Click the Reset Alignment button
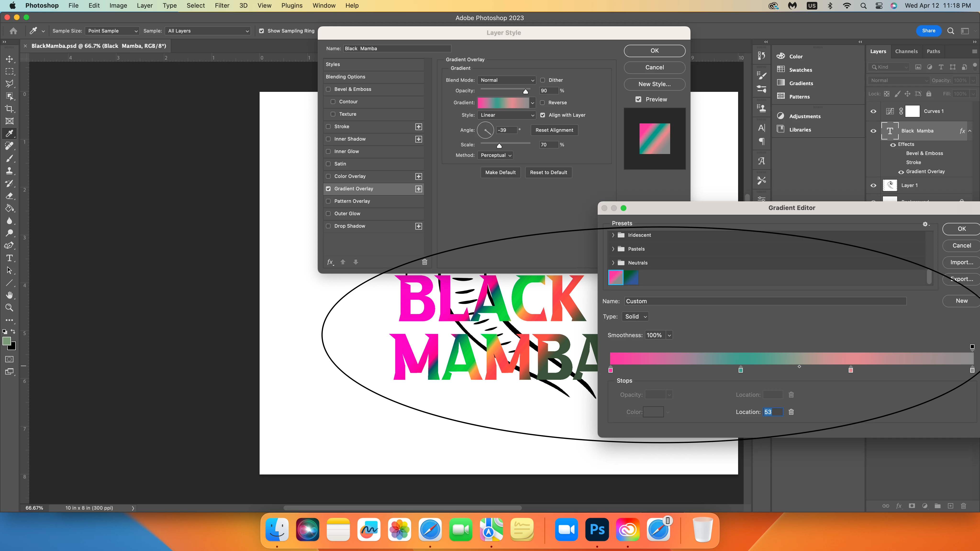The width and height of the screenshot is (980, 551). [x=554, y=130]
